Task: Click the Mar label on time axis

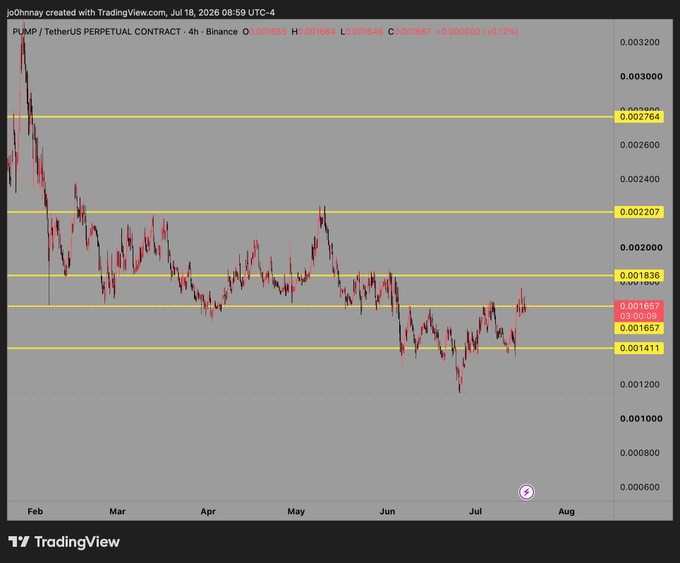Action: tap(118, 511)
